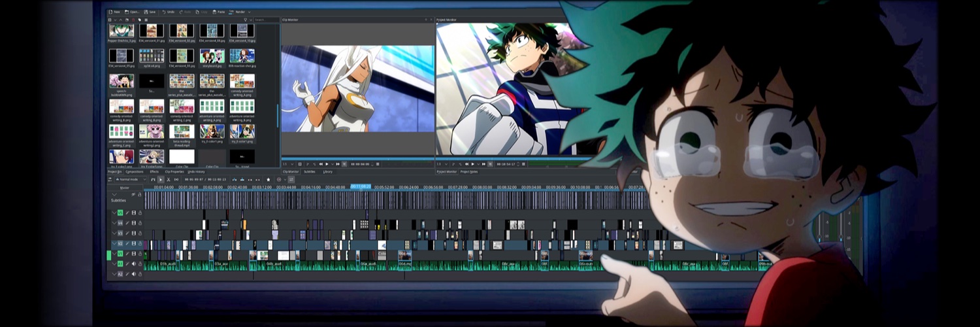
Task: Toggle the V1 track target label
Action: click(120, 254)
